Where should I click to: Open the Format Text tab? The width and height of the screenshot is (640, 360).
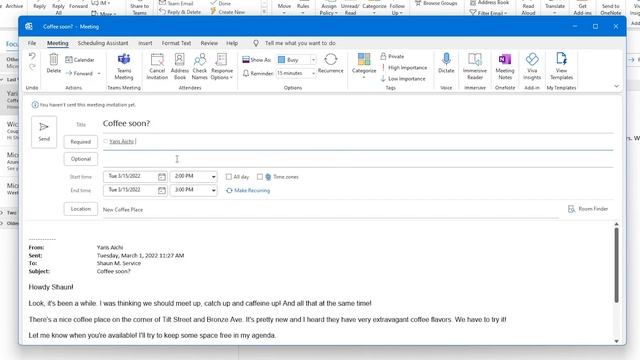(176, 43)
